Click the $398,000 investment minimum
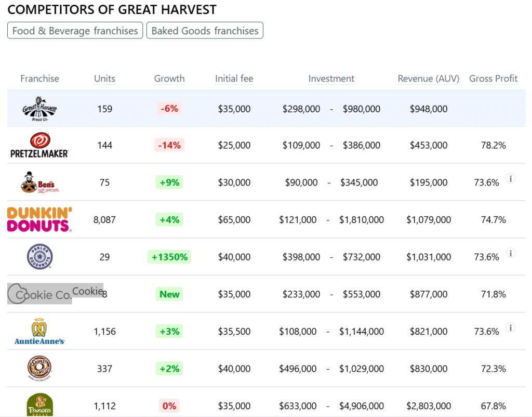Image resolution: width=532 pixels, height=417 pixels. 301,257
